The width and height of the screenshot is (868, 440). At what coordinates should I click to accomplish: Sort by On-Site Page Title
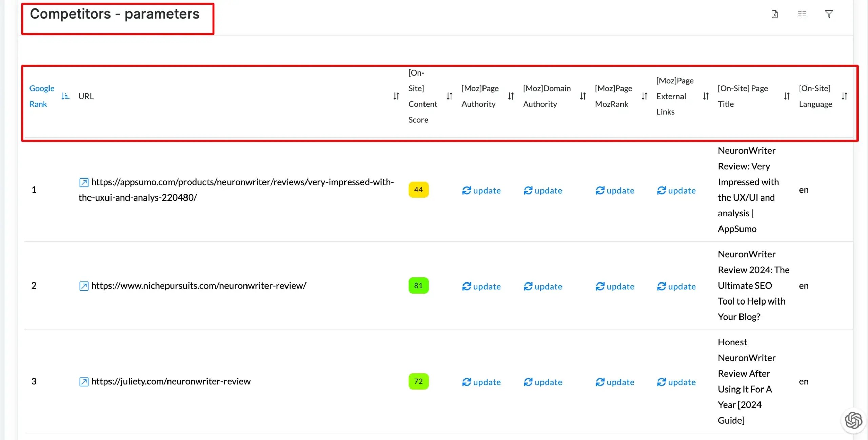click(787, 97)
